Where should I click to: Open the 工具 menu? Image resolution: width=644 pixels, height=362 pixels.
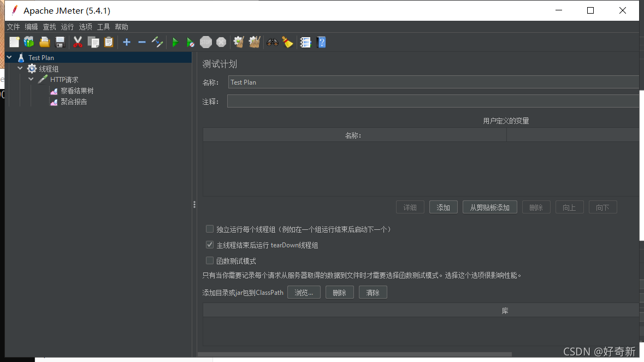[103, 27]
